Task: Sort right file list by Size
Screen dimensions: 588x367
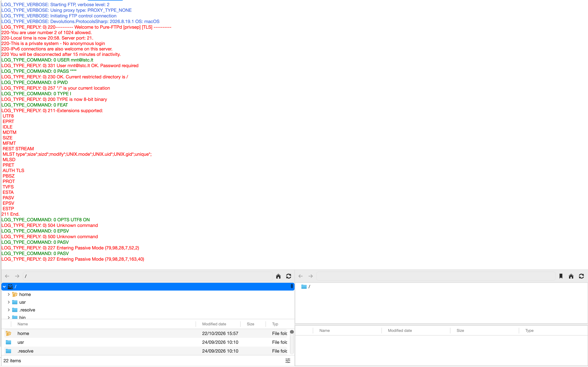Action: tap(460, 331)
